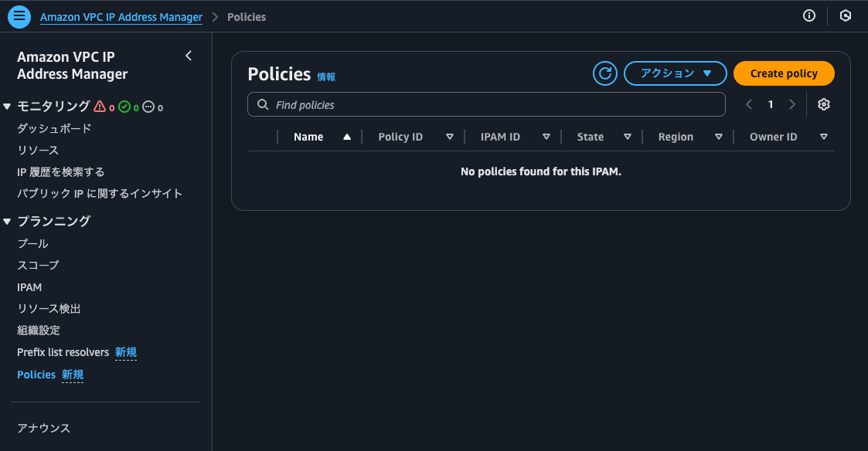This screenshot has height=451, width=868.
Task: Open the Policies page via sidebar
Action: [36, 374]
